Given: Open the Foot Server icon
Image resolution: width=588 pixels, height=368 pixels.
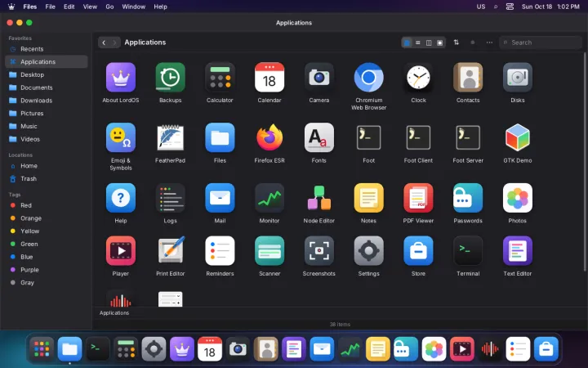Looking at the screenshot, I should [x=468, y=137].
